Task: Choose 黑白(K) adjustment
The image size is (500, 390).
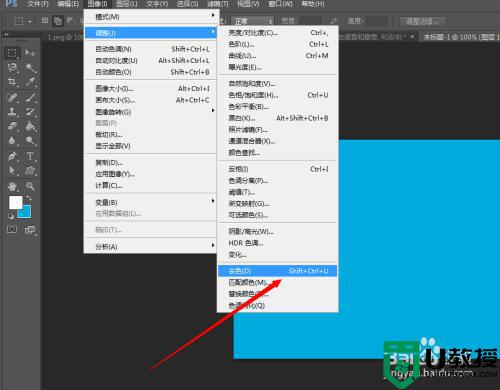Action: click(x=277, y=118)
